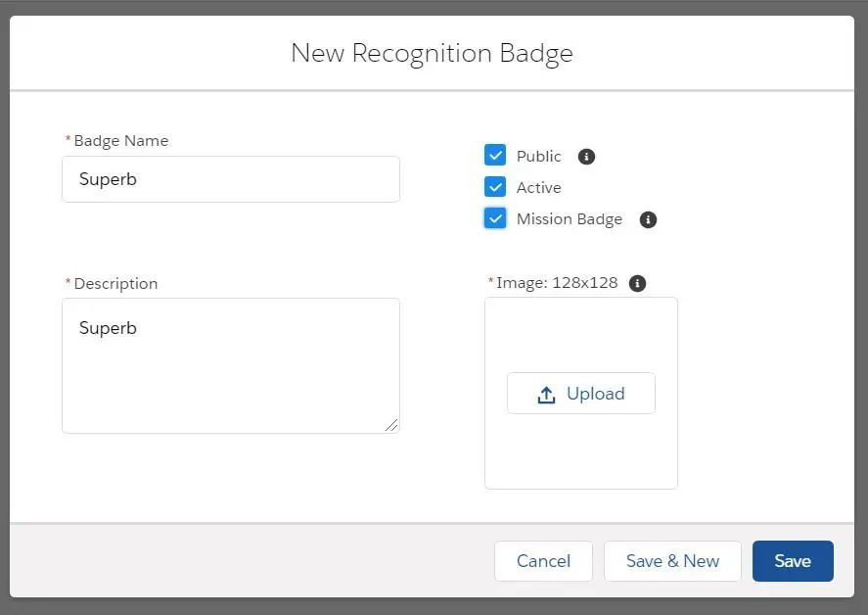Click the Save & New button
The image size is (868, 615).
pyautogui.click(x=672, y=561)
